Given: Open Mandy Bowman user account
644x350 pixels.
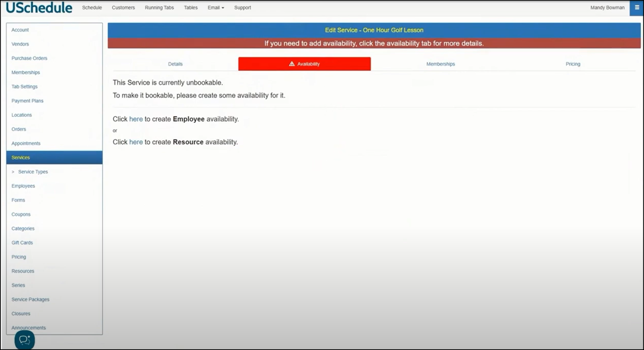Looking at the screenshot, I should coord(607,8).
